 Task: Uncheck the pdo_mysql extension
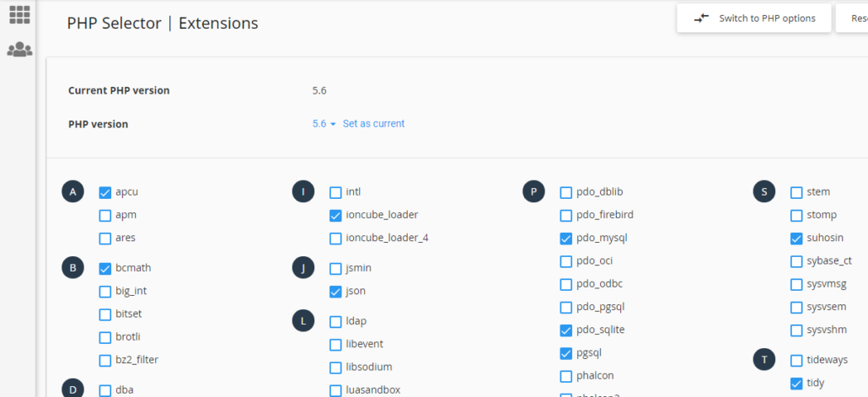pyautogui.click(x=566, y=239)
